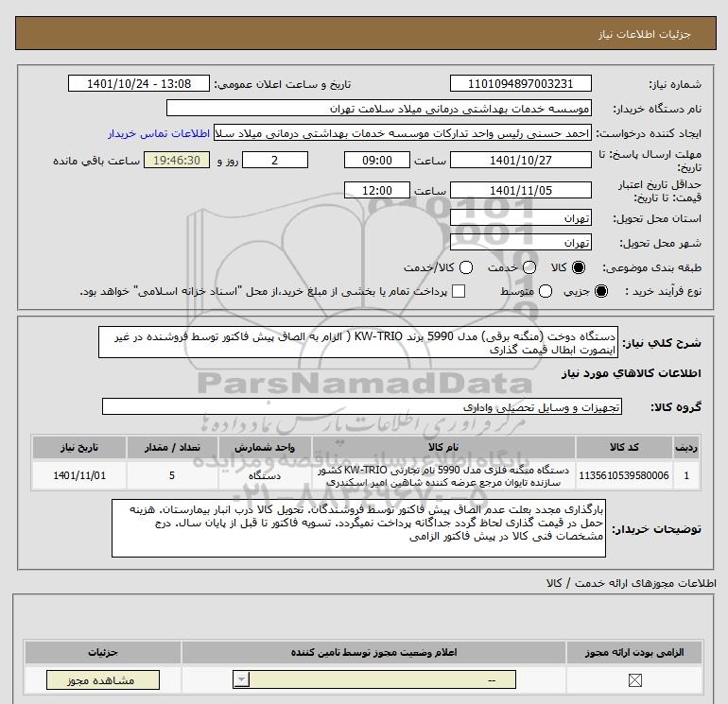Image resolution: width=728 pixels, height=704 pixels.
Task: Click the price validity date 1401/11/05
Action: tap(520, 190)
